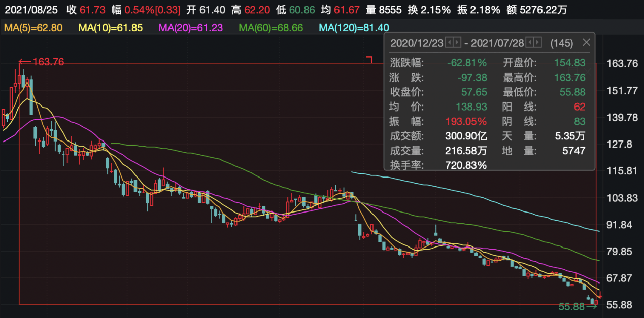Screen dimensions: 644x318
Task: Click the 5.35万 max volume value
Action: click(x=570, y=136)
